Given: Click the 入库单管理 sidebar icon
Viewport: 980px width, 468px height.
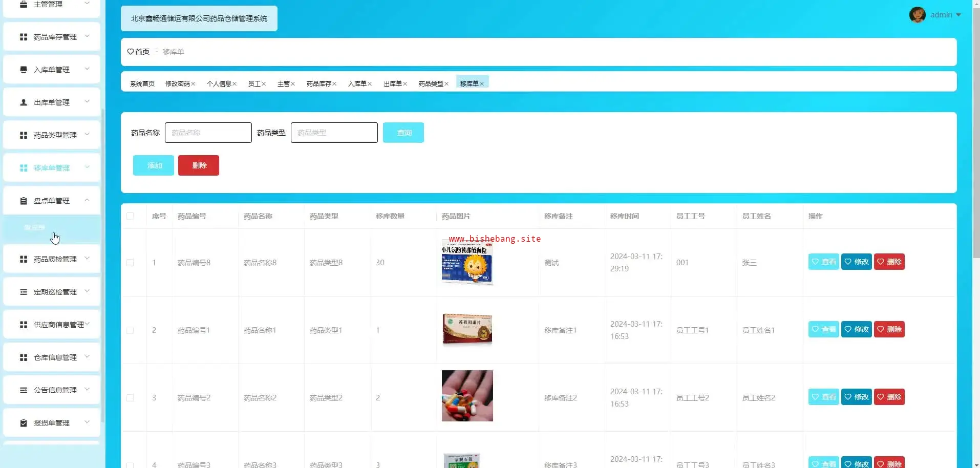Looking at the screenshot, I should pyautogui.click(x=24, y=70).
